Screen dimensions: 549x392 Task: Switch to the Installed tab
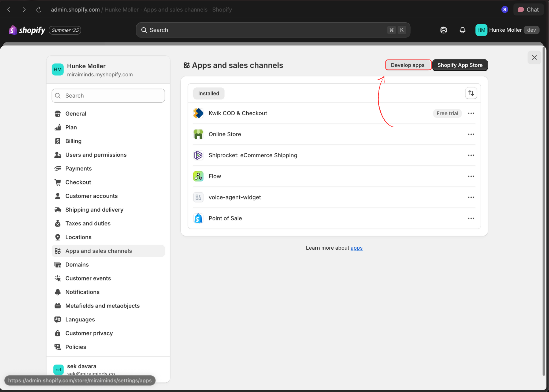209,93
